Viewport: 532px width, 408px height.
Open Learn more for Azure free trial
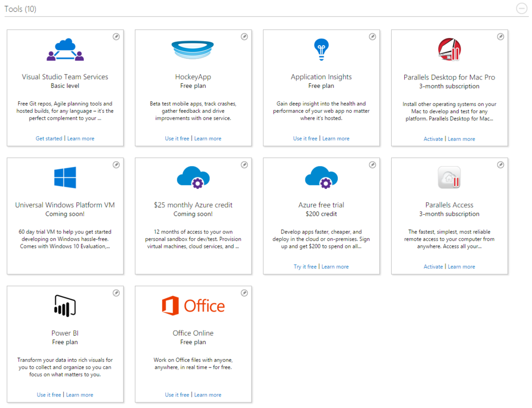tap(335, 267)
